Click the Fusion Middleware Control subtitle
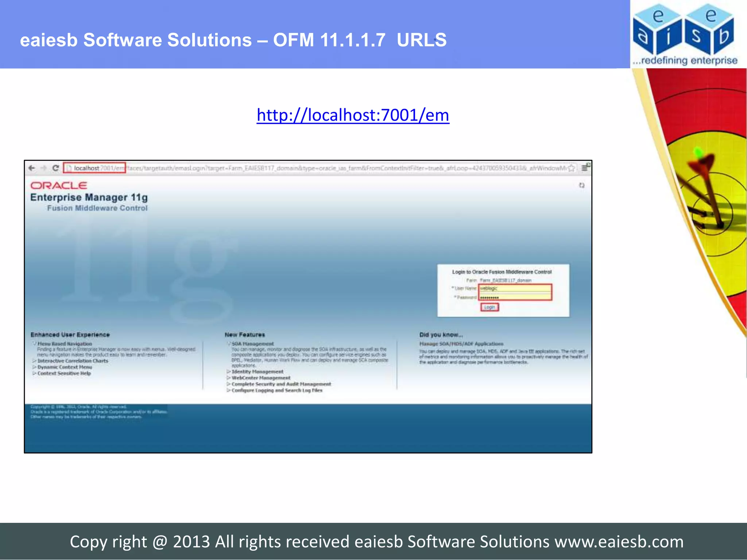 [97, 208]
